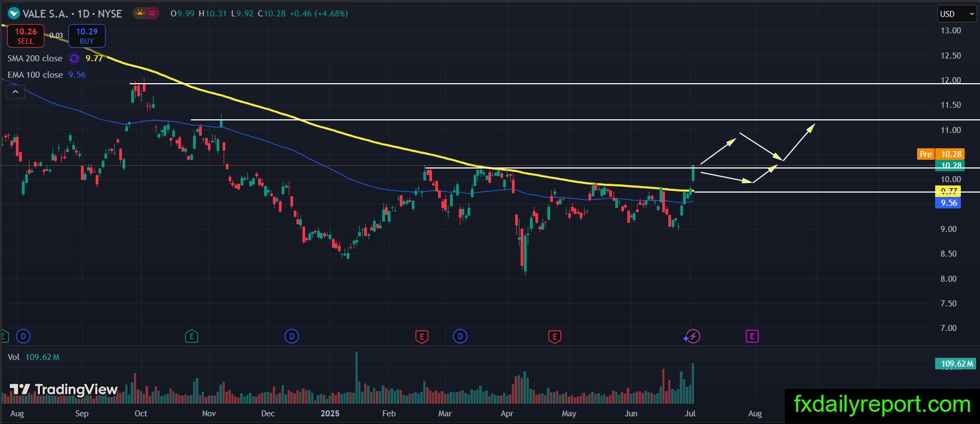980x424 pixels.
Task: Click the pre-market sun status icon
Action: 140,13
